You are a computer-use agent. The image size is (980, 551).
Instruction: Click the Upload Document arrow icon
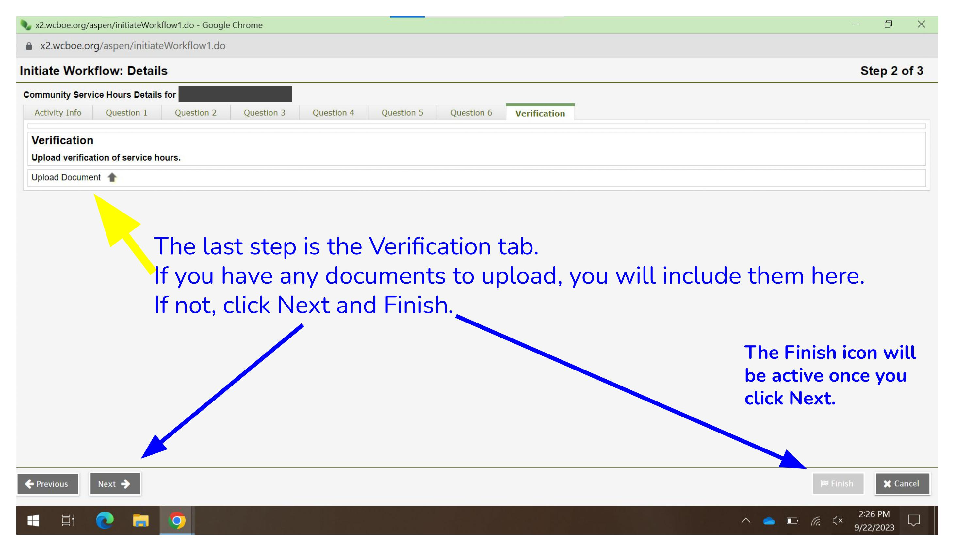tap(112, 177)
